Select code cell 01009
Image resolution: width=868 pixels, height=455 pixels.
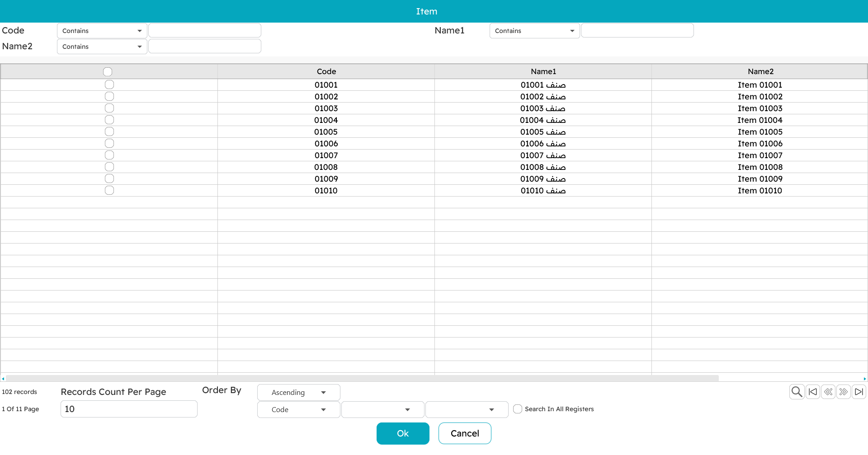pyautogui.click(x=326, y=179)
